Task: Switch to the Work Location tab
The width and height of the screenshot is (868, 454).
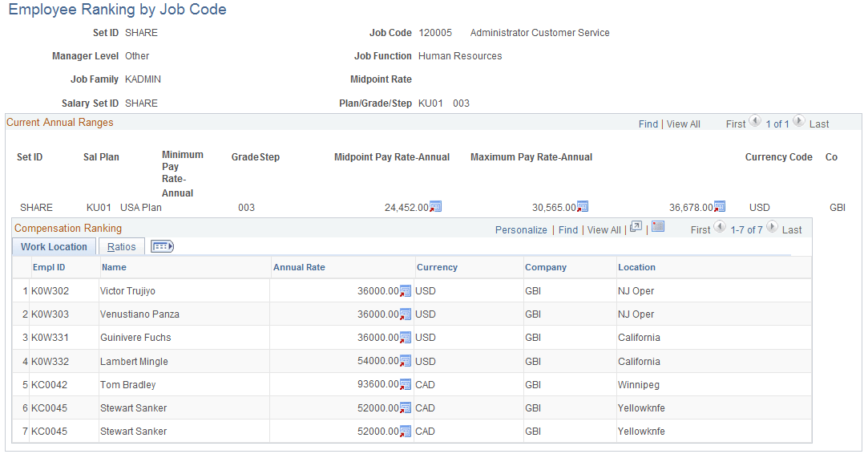Action: tap(54, 247)
